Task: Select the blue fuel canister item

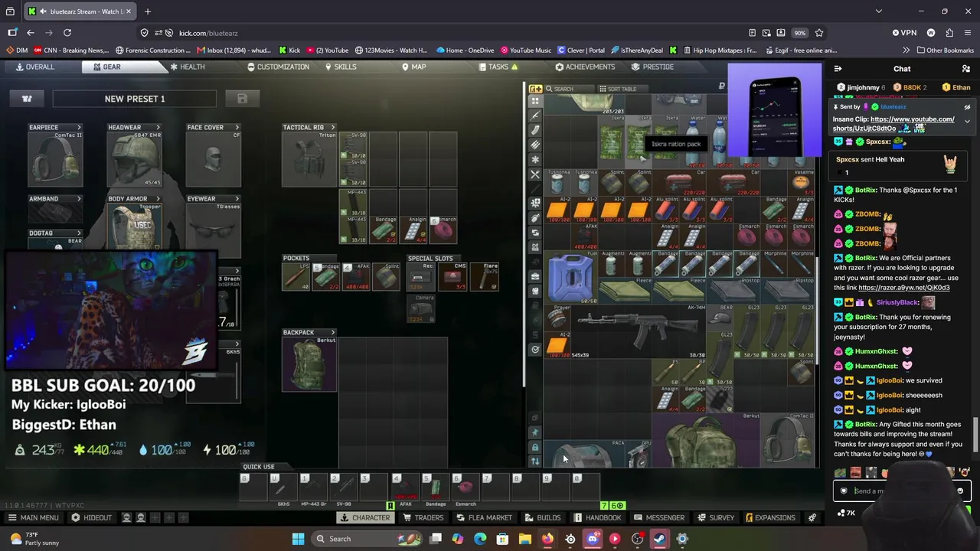Action: pyautogui.click(x=570, y=277)
